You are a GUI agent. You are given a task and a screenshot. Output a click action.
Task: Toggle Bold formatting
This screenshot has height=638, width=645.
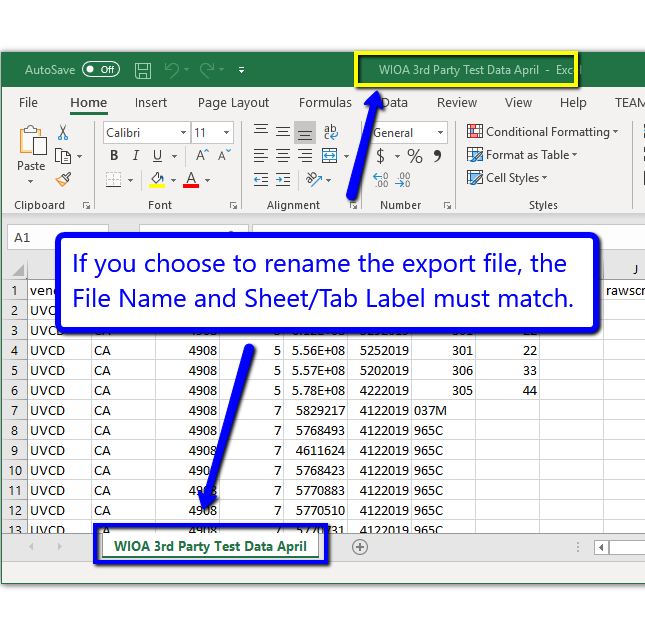point(114,156)
